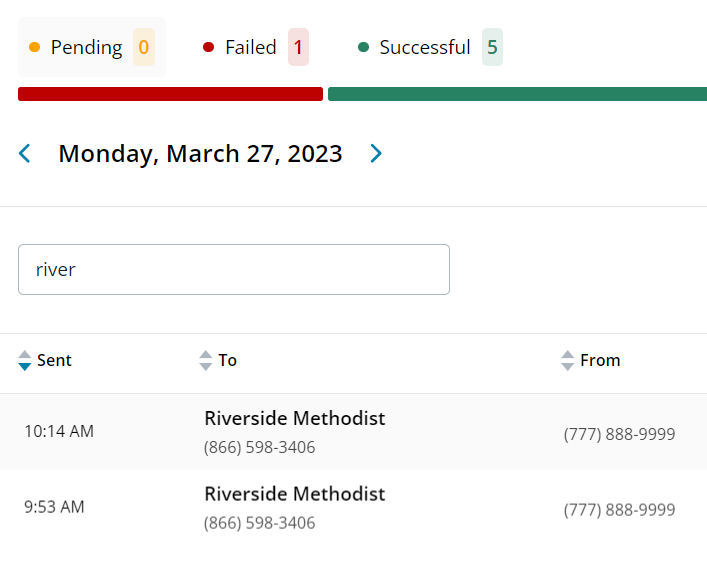Go to next day arrow
707x575 pixels.
point(376,153)
